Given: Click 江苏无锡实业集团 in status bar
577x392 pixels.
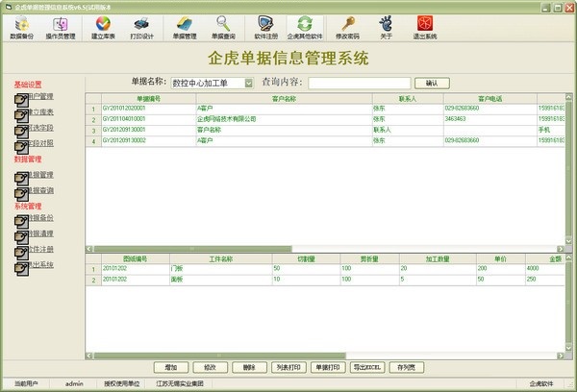Looking at the screenshot, I should [180, 383].
